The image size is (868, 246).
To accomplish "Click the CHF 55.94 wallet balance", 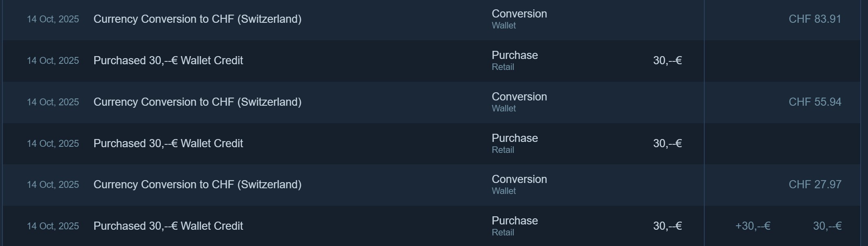I will 814,102.
